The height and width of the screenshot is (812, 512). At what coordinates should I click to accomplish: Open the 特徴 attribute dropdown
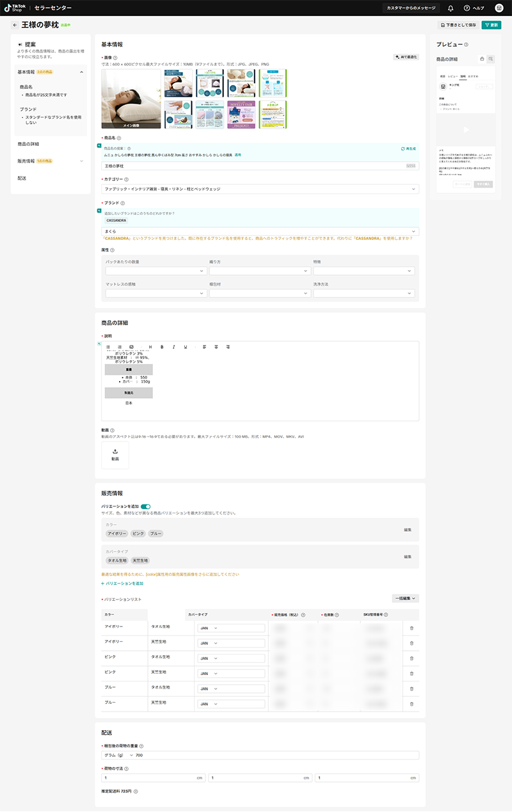tap(364, 271)
